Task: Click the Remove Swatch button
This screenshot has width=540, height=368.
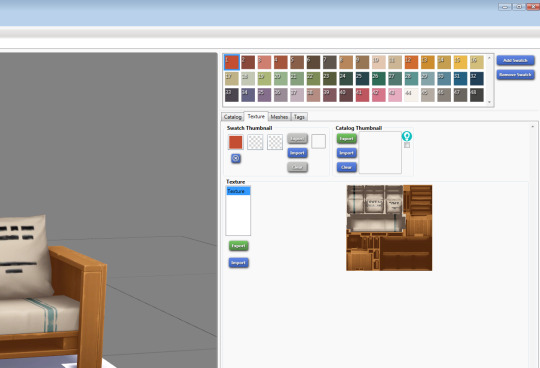Action: (515, 75)
